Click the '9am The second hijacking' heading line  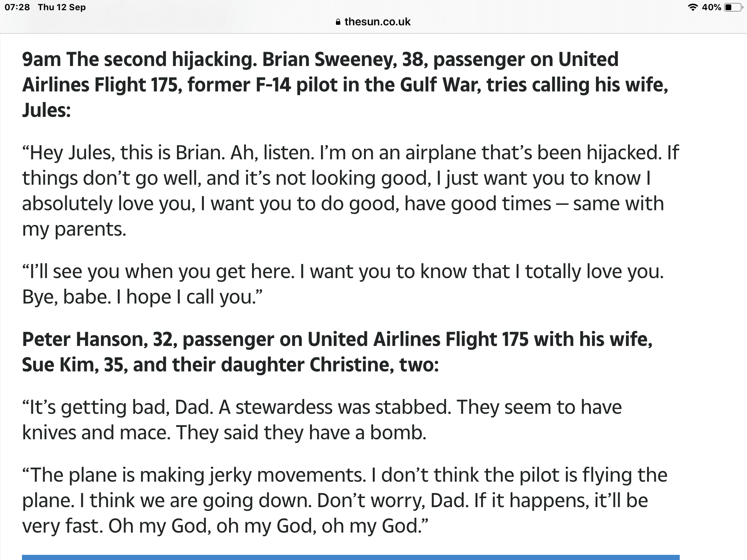point(320,59)
